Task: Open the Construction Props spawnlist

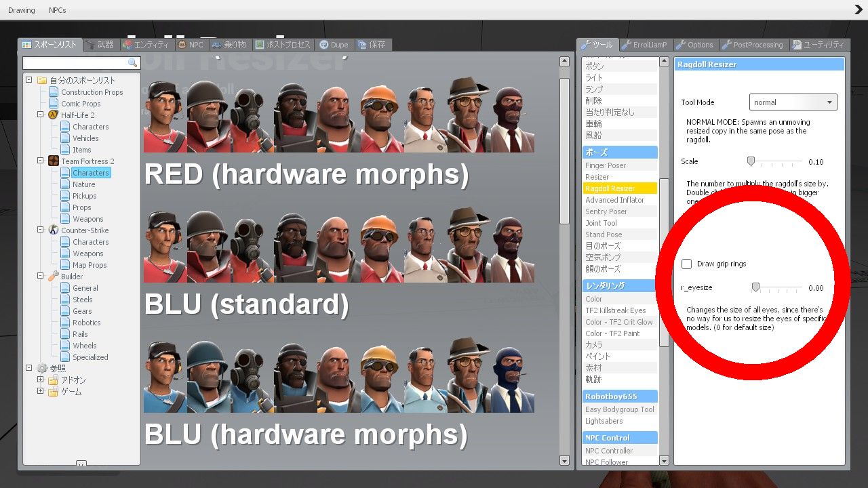Action: [92, 92]
